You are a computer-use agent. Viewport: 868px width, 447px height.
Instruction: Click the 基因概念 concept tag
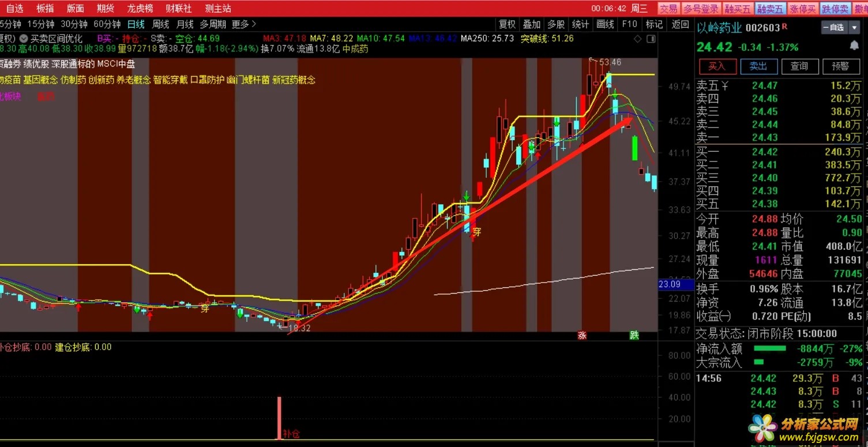(x=40, y=80)
